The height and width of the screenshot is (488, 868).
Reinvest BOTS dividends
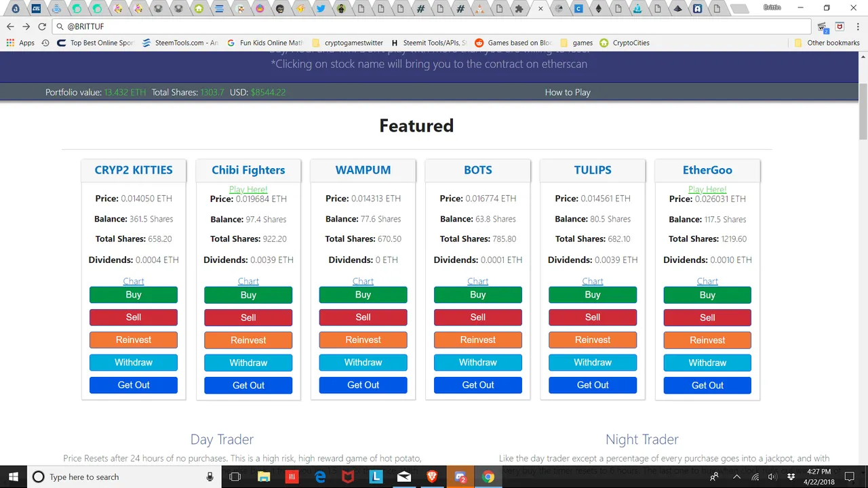[478, 340]
